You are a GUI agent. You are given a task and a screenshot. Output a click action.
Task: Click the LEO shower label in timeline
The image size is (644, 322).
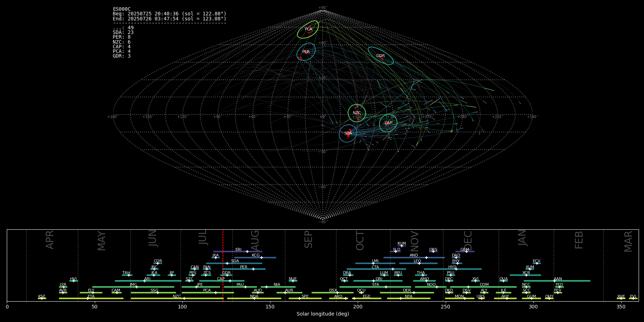click(418, 261)
